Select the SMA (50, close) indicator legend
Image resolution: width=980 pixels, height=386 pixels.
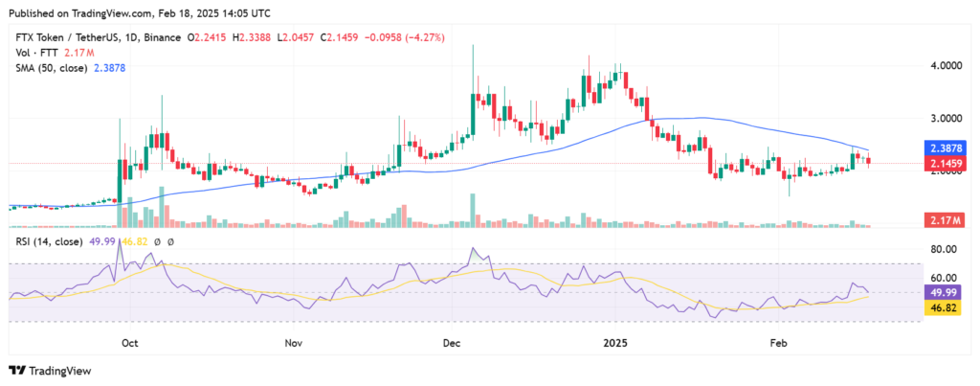pos(48,68)
